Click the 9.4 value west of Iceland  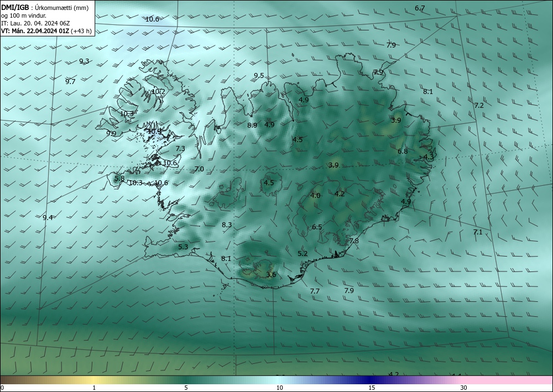tap(48, 218)
